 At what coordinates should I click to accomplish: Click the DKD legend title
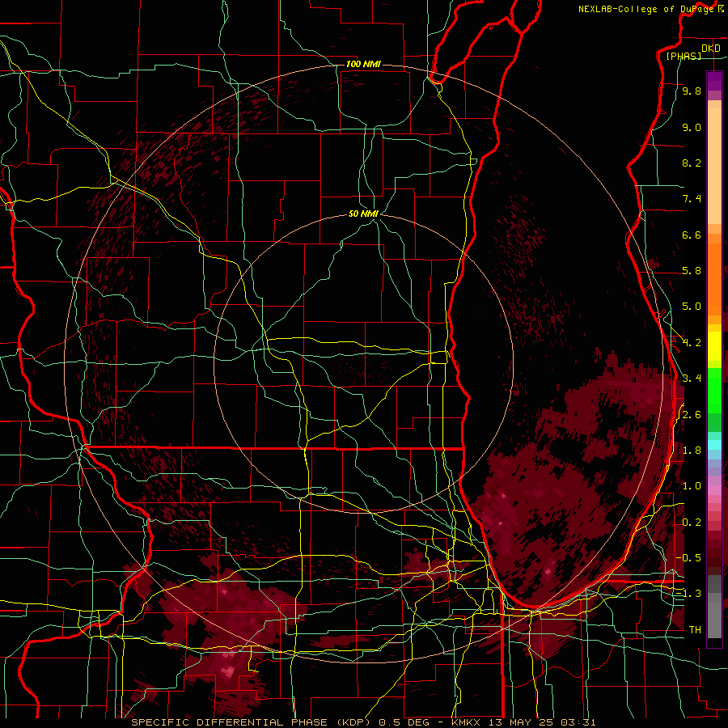[711, 49]
